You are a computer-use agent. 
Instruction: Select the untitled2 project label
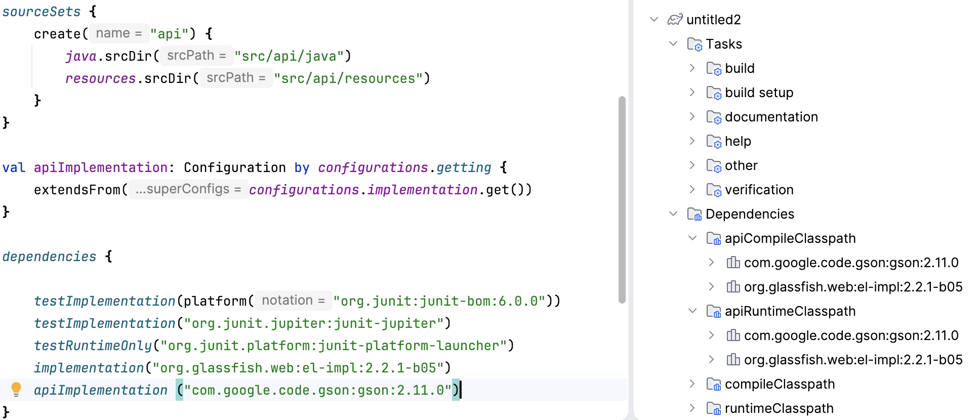pos(714,20)
